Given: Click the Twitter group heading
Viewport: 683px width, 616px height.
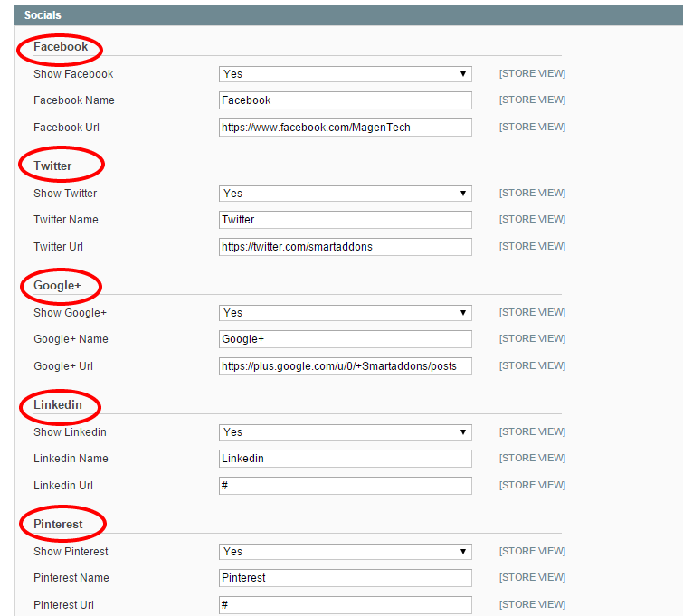Looking at the screenshot, I should pos(52,166).
